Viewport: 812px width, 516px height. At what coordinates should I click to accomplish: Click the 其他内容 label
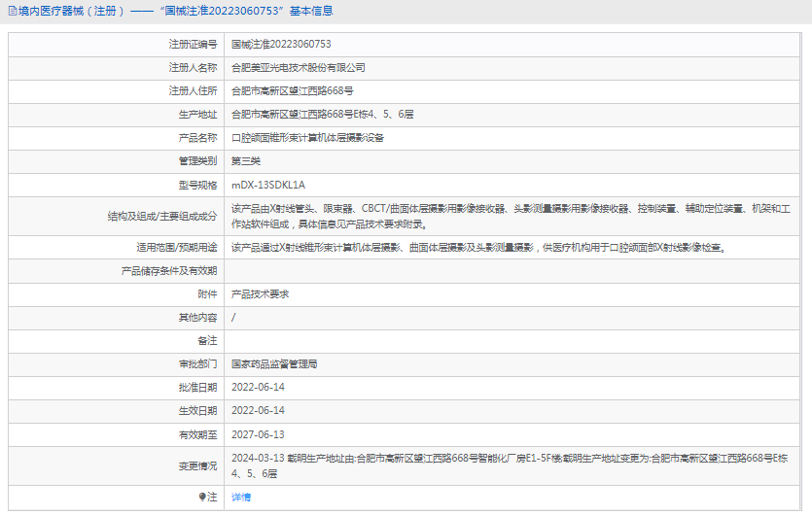pyautogui.click(x=197, y=318)
